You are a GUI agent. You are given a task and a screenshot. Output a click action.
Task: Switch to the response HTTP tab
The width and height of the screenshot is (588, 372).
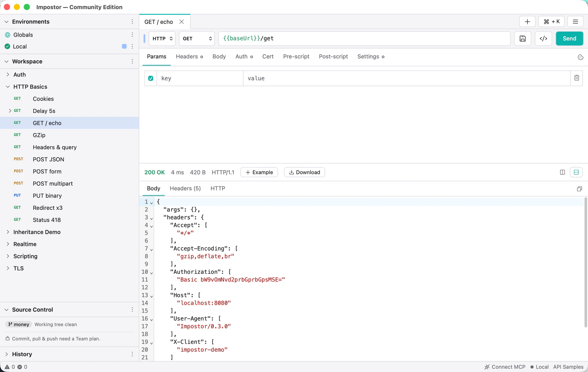(218, 188)
